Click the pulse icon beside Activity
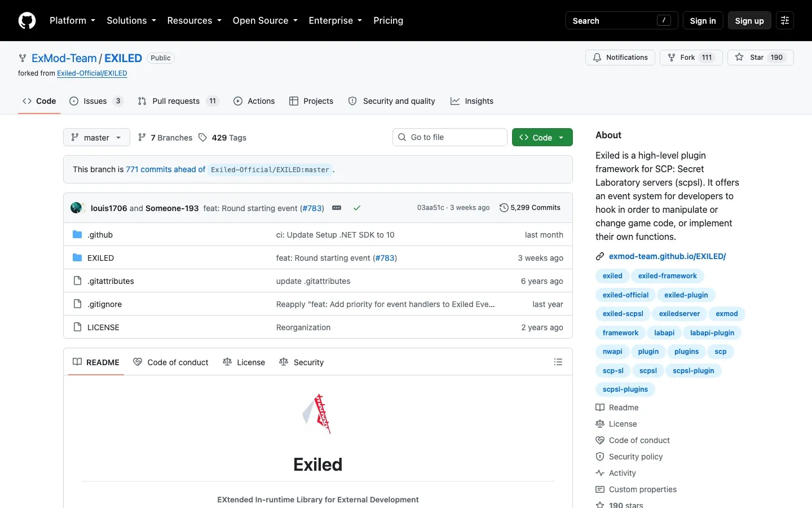The width and height of the screenshot is (812, 508). coord(600,473)
